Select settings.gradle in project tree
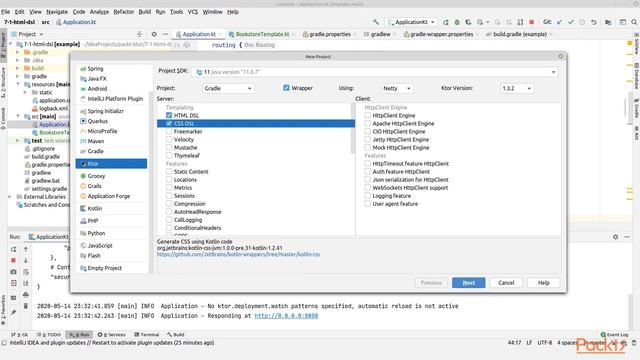This screenshot has height=360, width=640. pos(46,189)
